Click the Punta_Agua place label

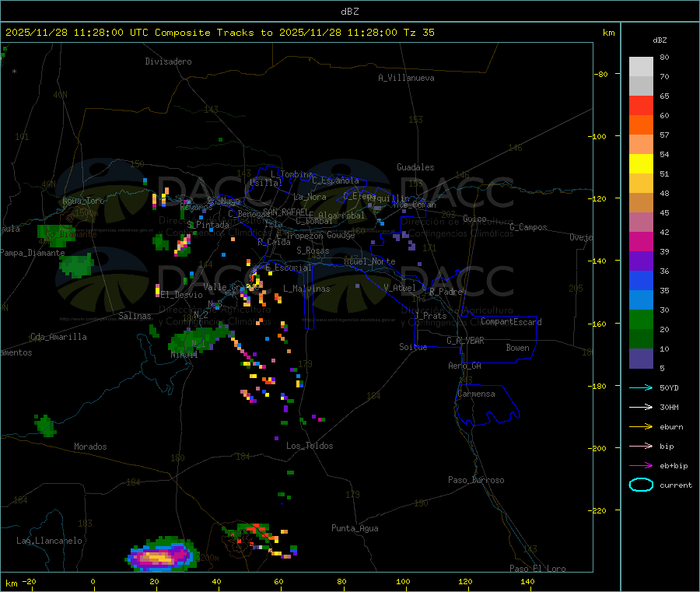[x=355, y=528]
